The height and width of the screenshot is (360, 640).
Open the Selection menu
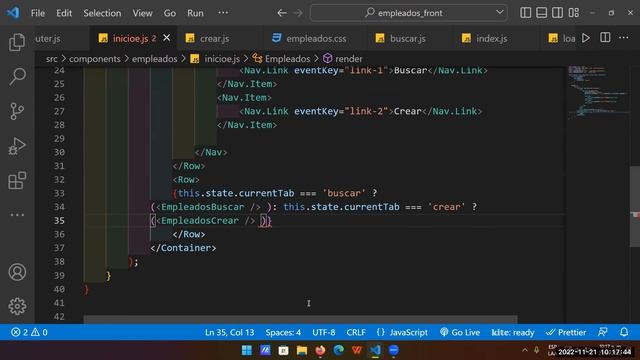click(x=102, y=13)
